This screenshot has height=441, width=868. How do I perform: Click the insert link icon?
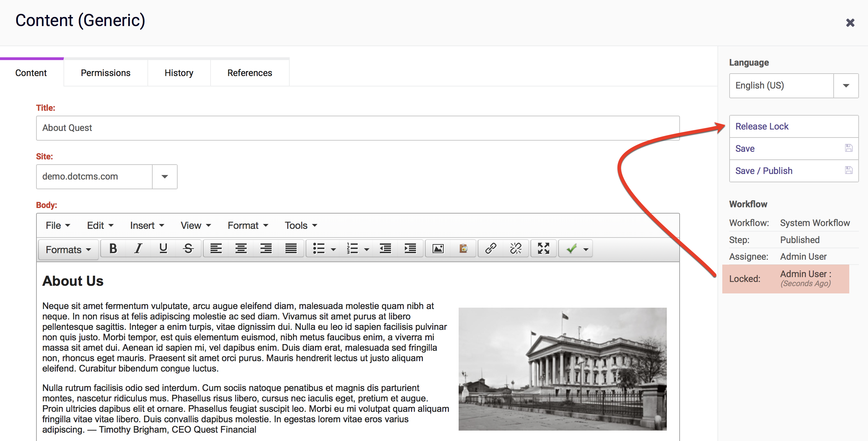click(491, 249)
